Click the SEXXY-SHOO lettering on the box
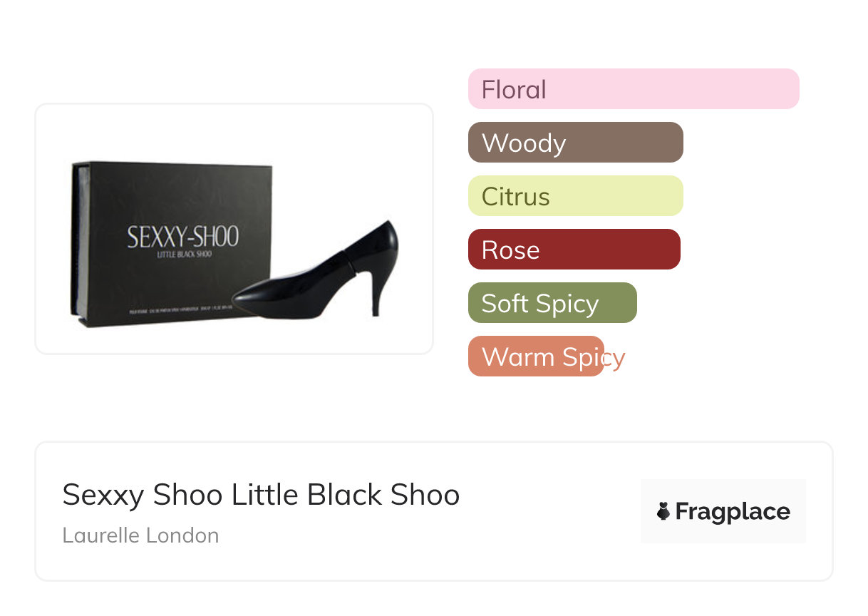 [x=183, y=237]
